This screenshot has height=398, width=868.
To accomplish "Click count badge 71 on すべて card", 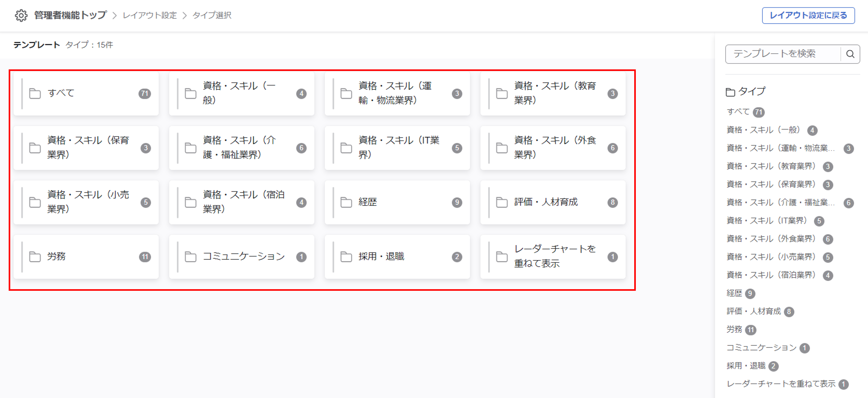I will point(145,94).
